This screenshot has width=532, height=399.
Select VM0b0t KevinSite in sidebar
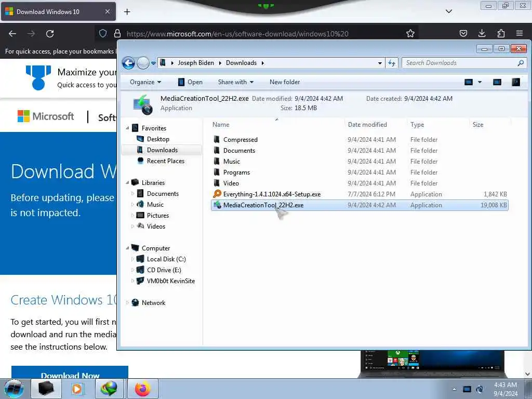pos(170,281)
